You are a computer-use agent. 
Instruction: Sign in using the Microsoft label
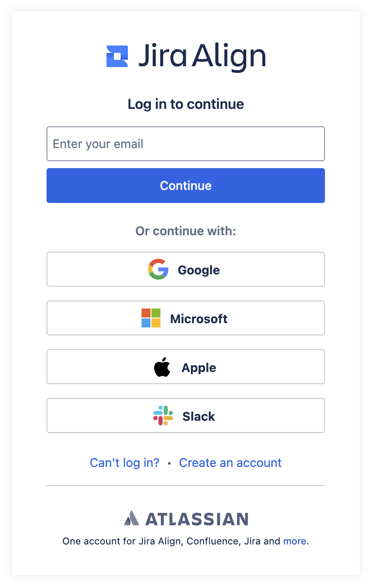pos(199,319)
